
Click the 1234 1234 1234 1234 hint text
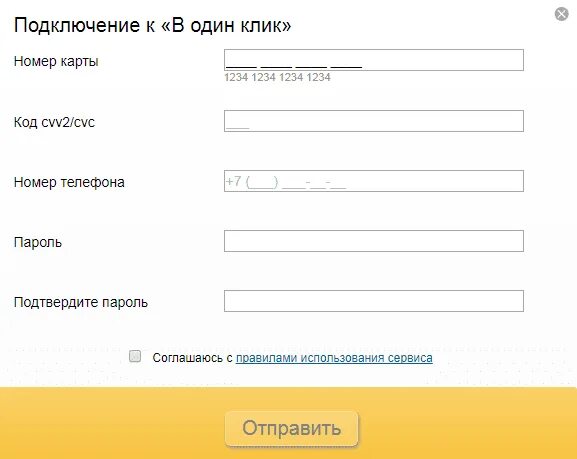[x=277, y=77]
